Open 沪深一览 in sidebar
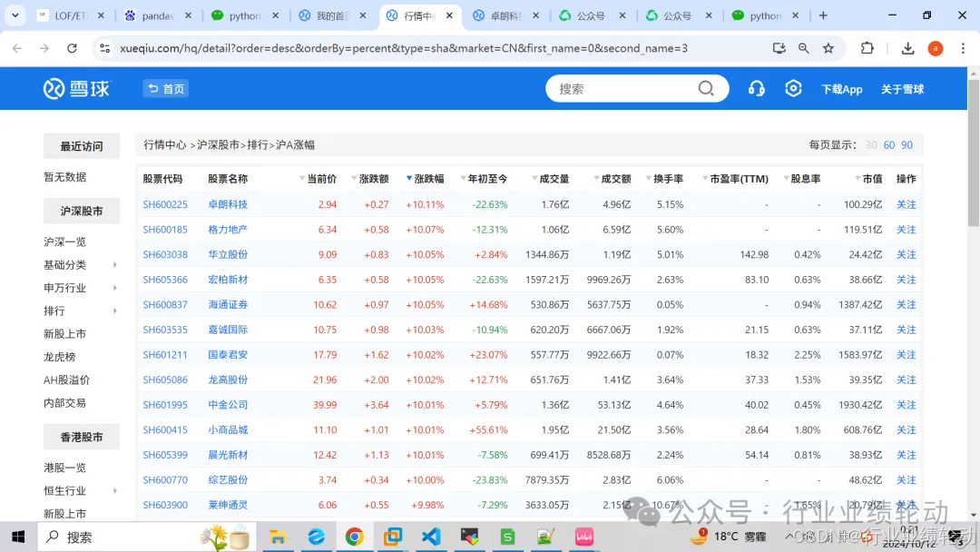Image resolution: width=980 pixels, height=552 pixels. coord(65,241)
